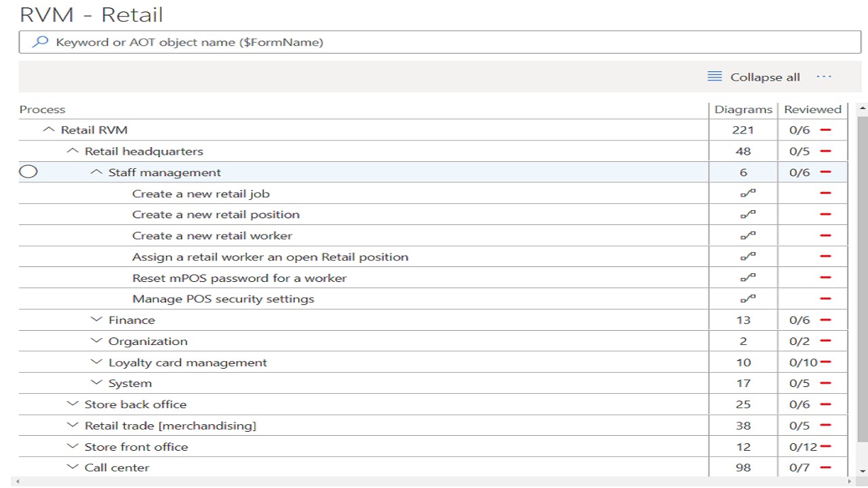Open diagram icon for Create a new retail job
The height and width of the screenshot is (488, 868).
point(747,194)
